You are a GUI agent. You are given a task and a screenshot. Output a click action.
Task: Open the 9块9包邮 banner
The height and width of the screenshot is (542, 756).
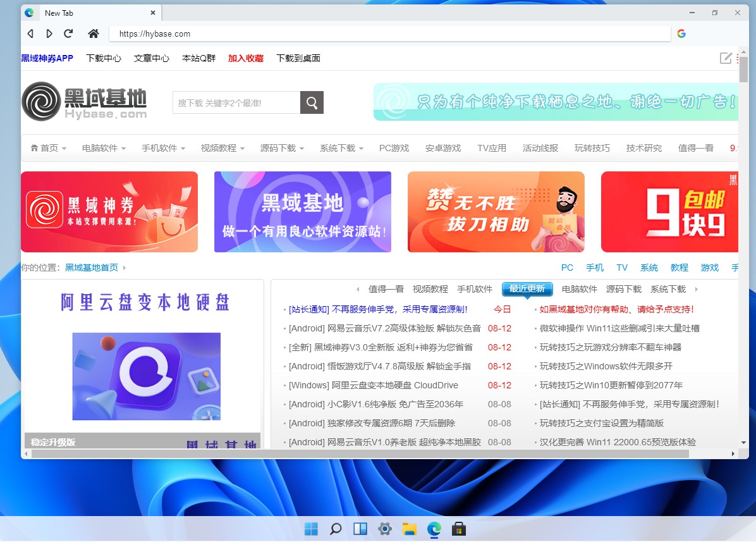point(669,212)
